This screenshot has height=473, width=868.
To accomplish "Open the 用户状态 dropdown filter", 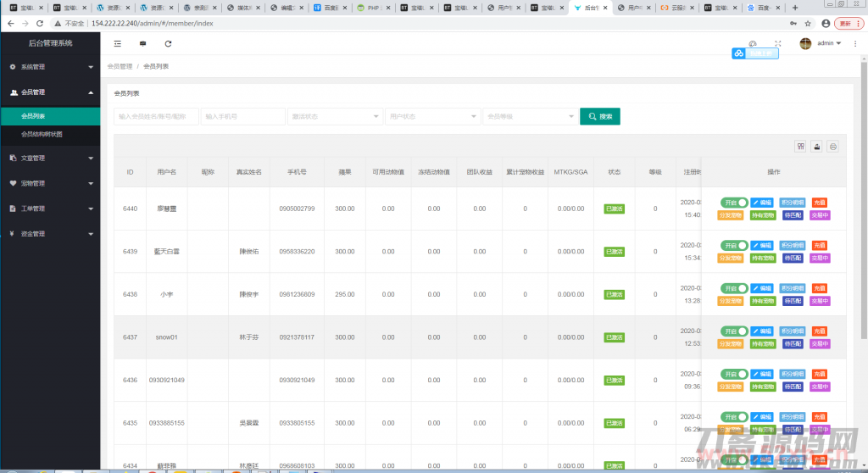I will (x=431, y=116).
